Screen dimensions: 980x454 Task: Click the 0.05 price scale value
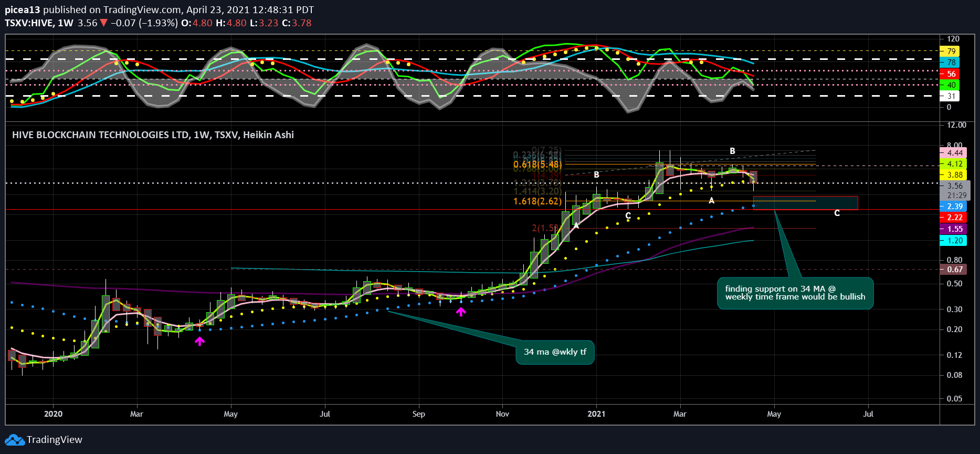coord(955,399)
